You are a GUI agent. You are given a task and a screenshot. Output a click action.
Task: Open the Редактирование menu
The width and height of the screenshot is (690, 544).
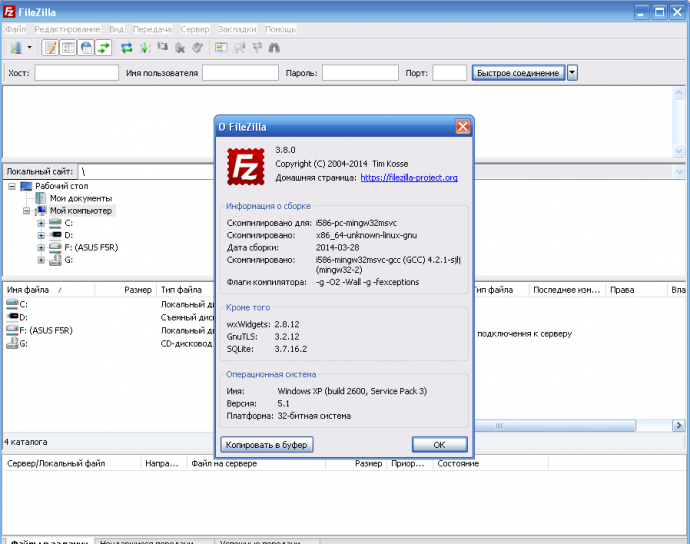tap(67, 29)
